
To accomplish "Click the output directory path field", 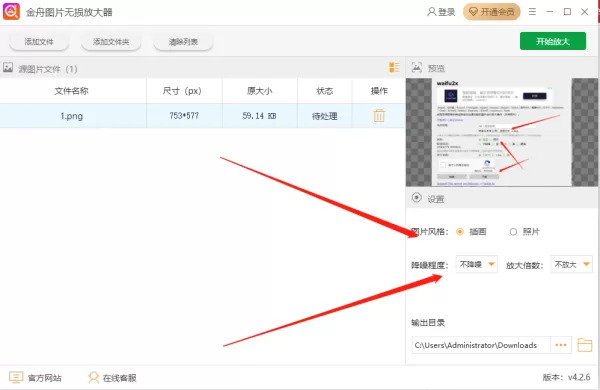I will pos(481,345).
